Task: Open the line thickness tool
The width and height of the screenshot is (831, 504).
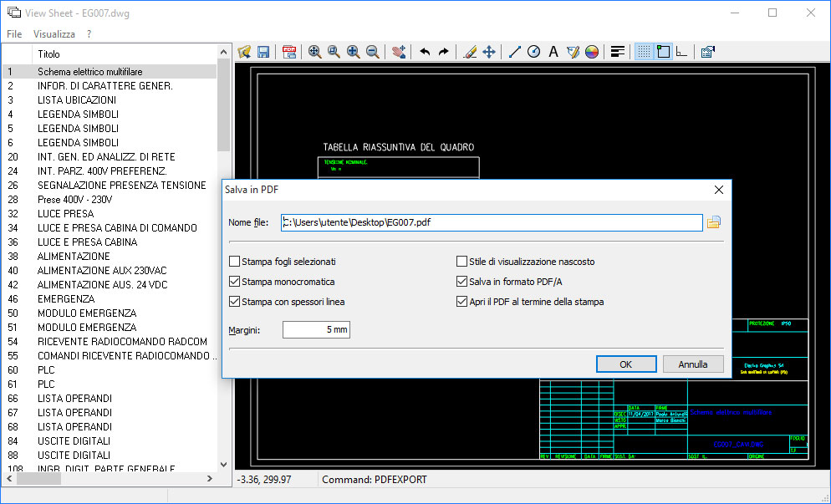Action: tap(618, 52)
